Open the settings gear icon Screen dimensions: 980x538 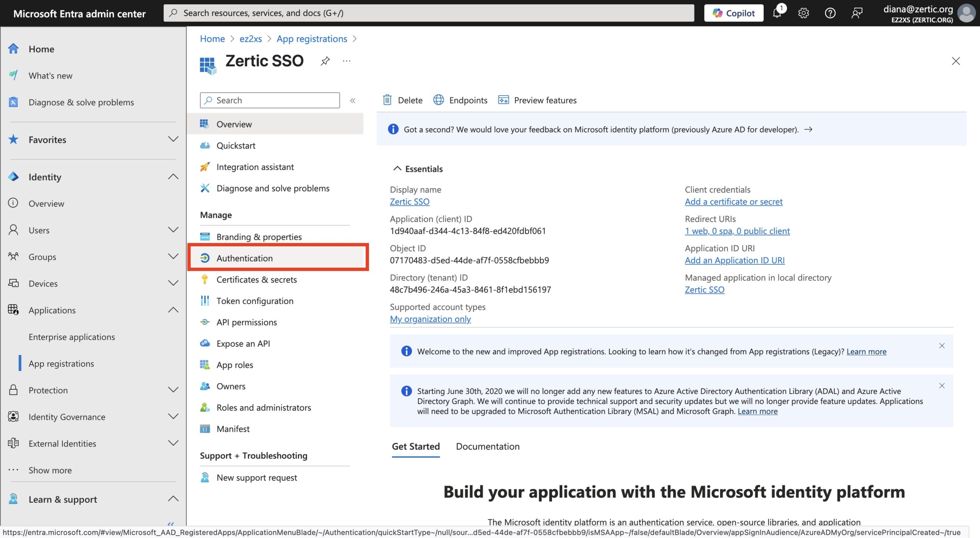tap(803, 13)
